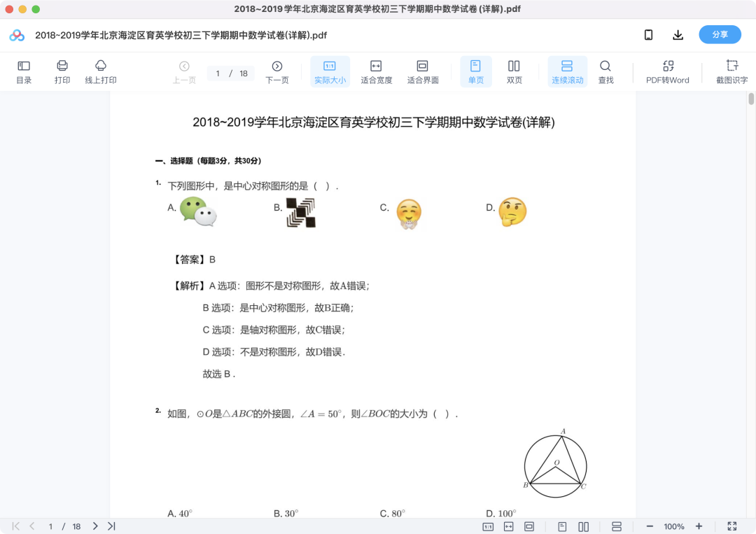Click bottom bar fit width icon
The width and height of the screenshot is (756, 534).
[509, 527]
